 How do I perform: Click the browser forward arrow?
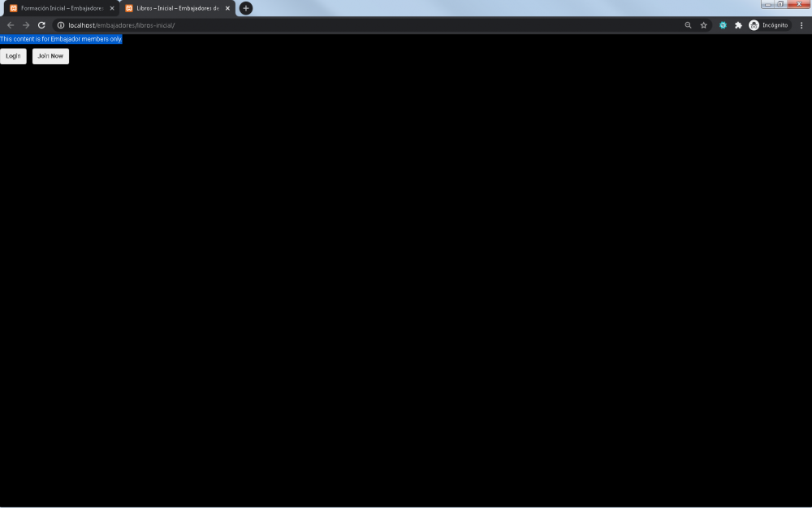click(x=26, y=25)
